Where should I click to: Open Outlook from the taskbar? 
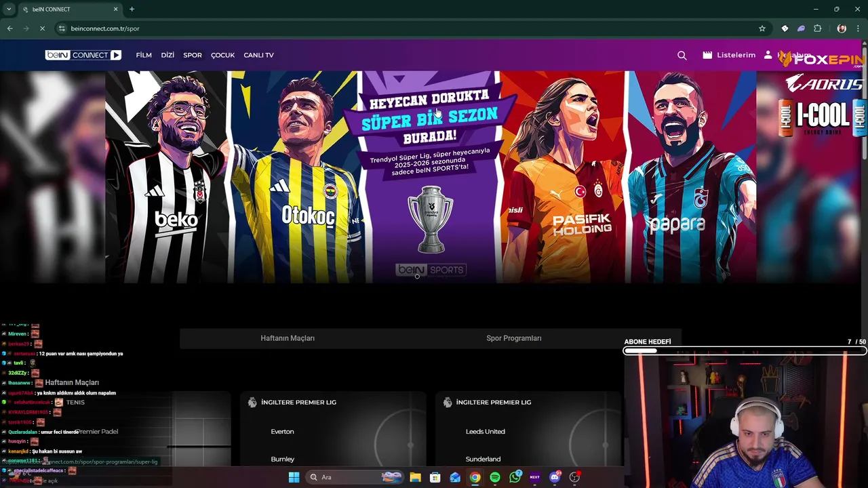tap(455, 477)
